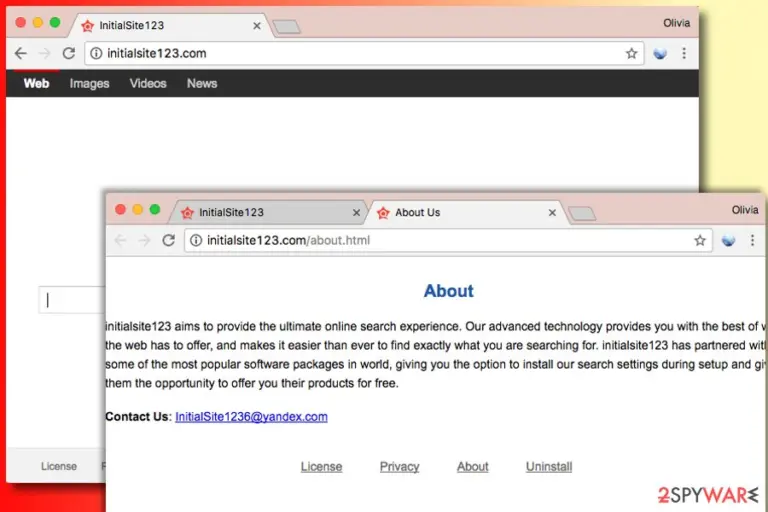Bookmark star in the front window address bar
This screenshot has width=768, height=512.
pos(700,240)
